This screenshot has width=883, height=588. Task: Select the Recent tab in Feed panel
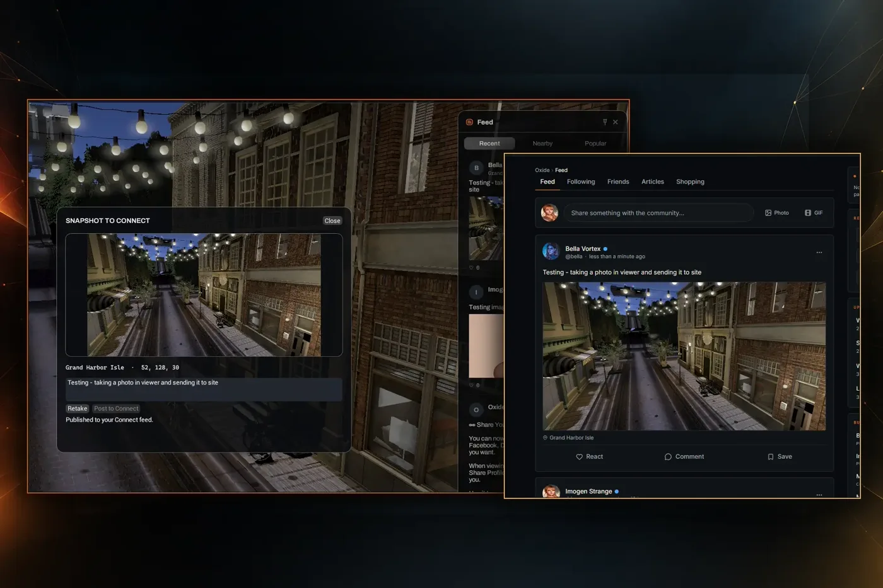[x=489, y=144]
